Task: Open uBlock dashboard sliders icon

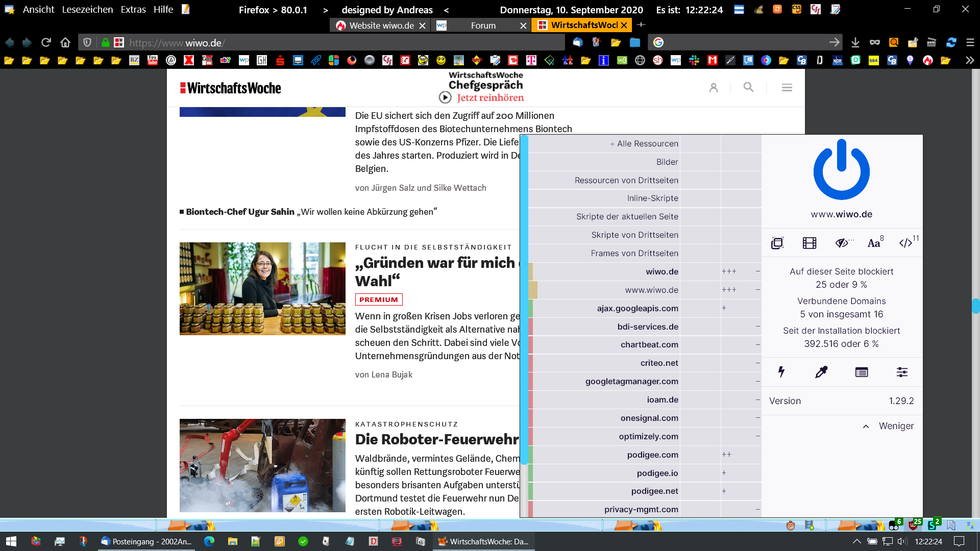Action: click(x=902, y=372)
